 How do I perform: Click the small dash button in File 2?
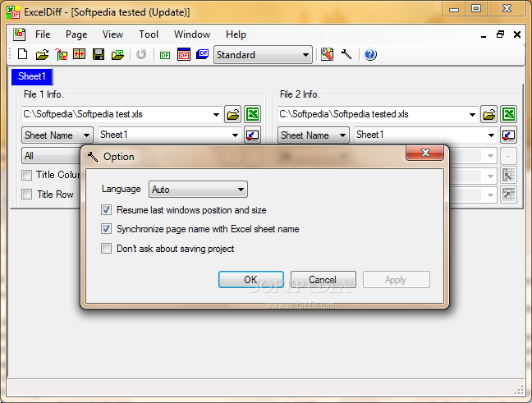tap(508, 156)
